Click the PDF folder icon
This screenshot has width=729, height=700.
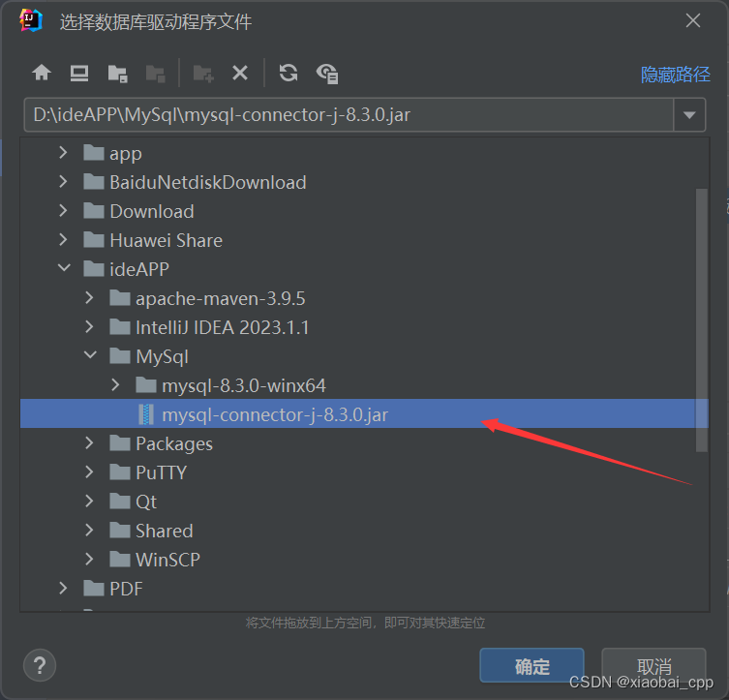pos(94,589)
